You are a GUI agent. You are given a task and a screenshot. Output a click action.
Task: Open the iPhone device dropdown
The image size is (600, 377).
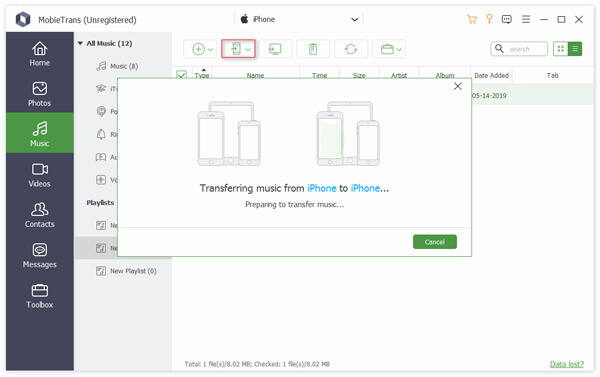coord(298,19)
